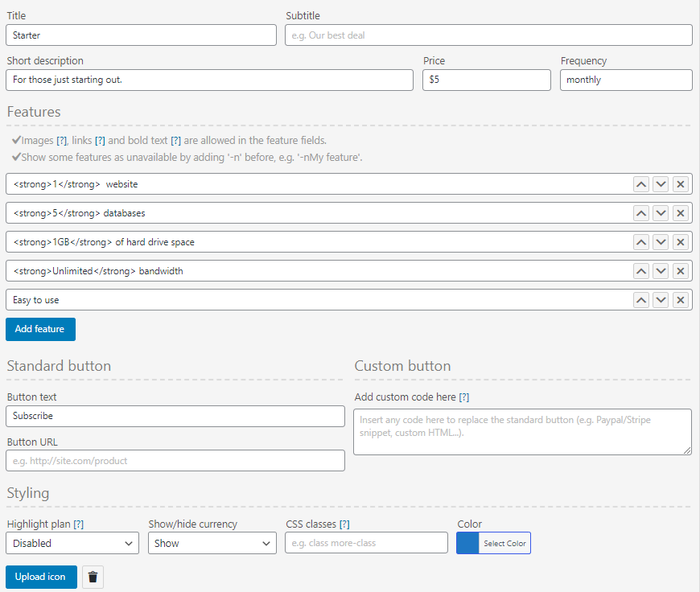Move the "Easy to use" feature up
Image resolution: width=700 pixels, height=592 pixels.
pyautogui.click(x=641, y=299)
